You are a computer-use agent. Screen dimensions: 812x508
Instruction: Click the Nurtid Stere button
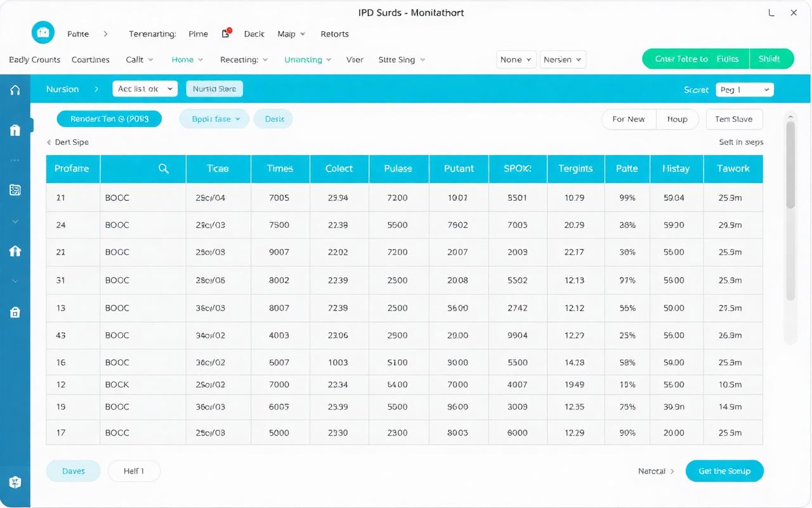point(214,89)
